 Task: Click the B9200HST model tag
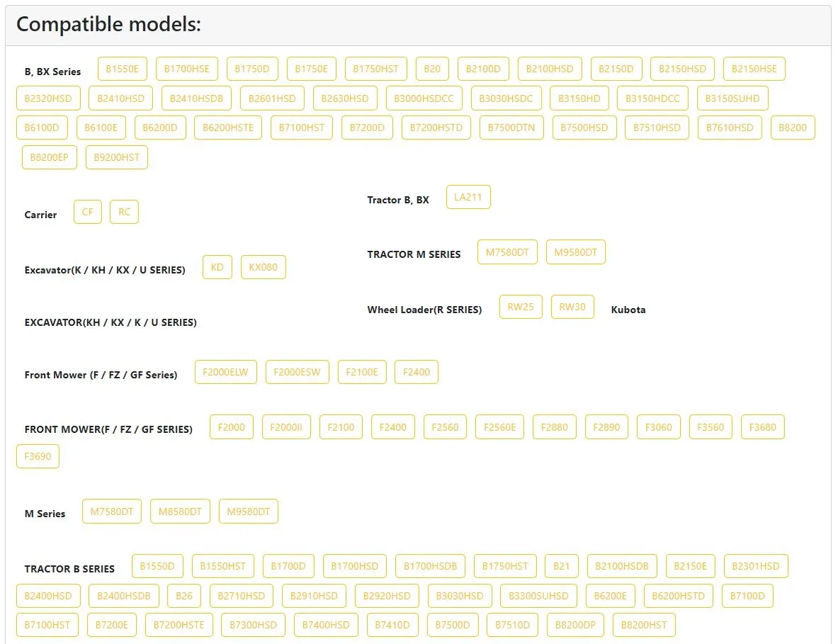point(116,157)
